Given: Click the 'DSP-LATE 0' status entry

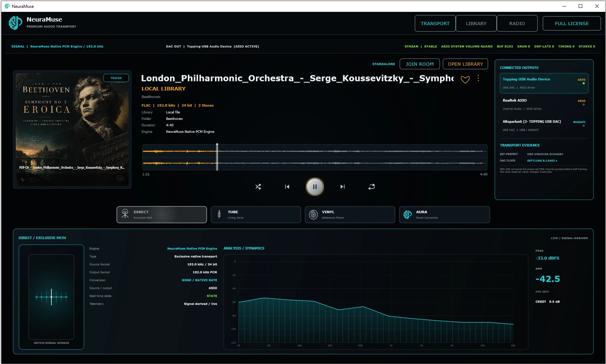Looking at the screenshot, I should (x=544, y=46).
